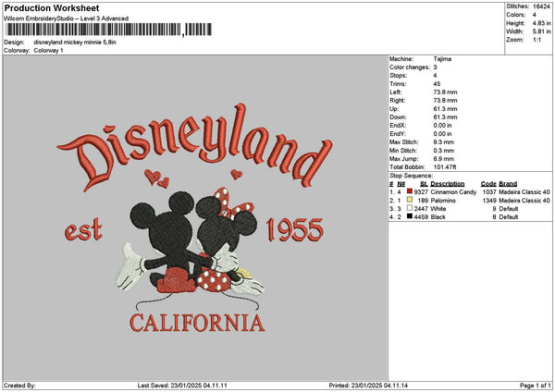
Task: Click the 'Stop Sequence:' heading
Action: pyautogui.click(x=411, y=176)
